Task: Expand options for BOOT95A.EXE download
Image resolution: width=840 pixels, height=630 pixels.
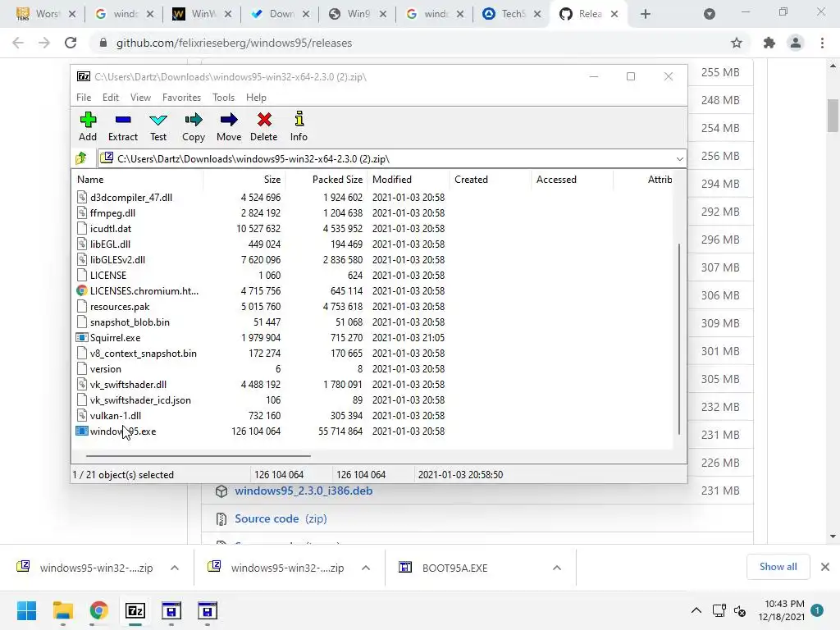Action: 557,568
